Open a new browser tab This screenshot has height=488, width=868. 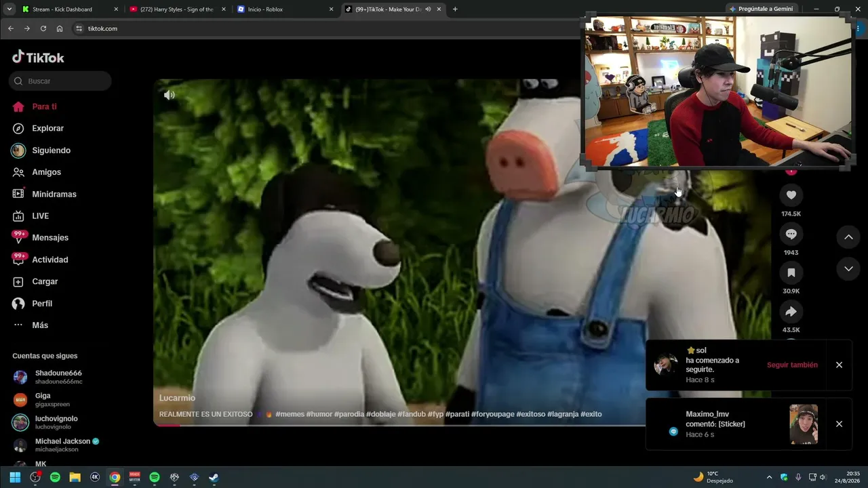pos(455,9)
